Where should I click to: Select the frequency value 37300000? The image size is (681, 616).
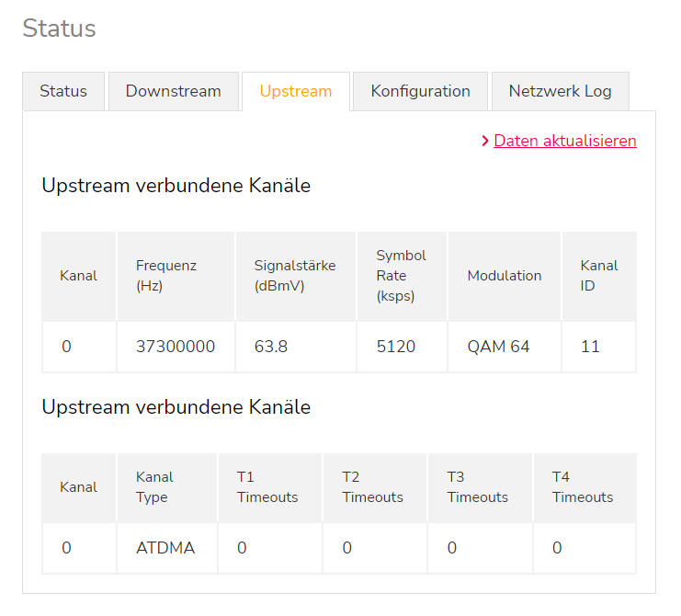(x=176, y=347)
